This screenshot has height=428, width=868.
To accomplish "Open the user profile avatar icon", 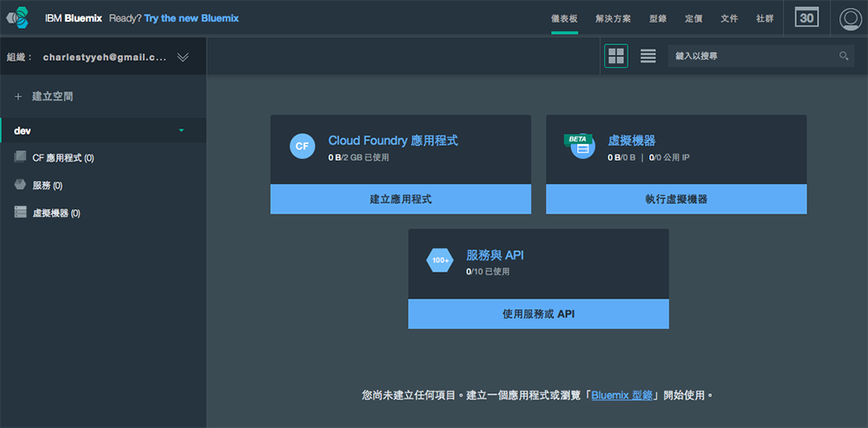I will pyautogui.click(x=850, y=18).
